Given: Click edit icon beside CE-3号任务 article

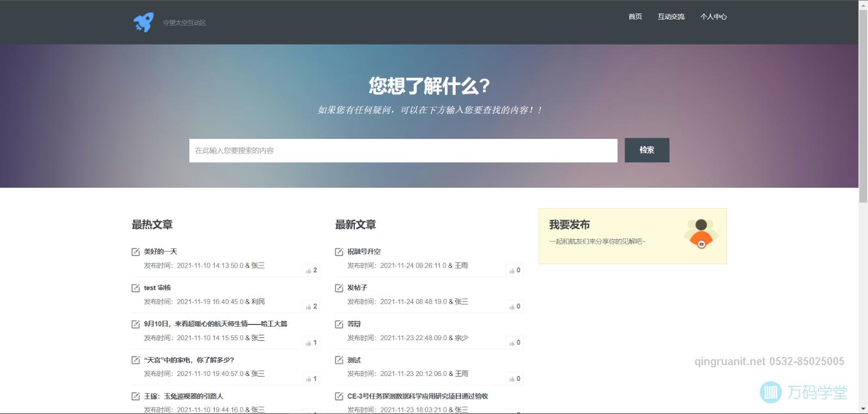Looking at the screenshot, I should point(339,397).
